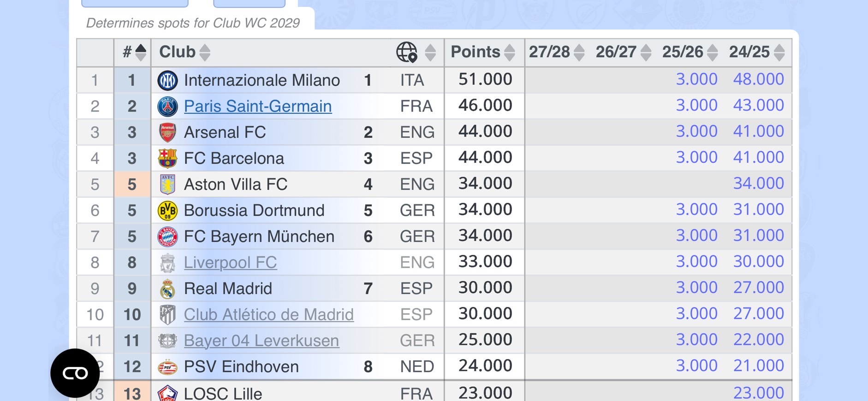Sort by 26/27 season column

click(x=646, y=52)
